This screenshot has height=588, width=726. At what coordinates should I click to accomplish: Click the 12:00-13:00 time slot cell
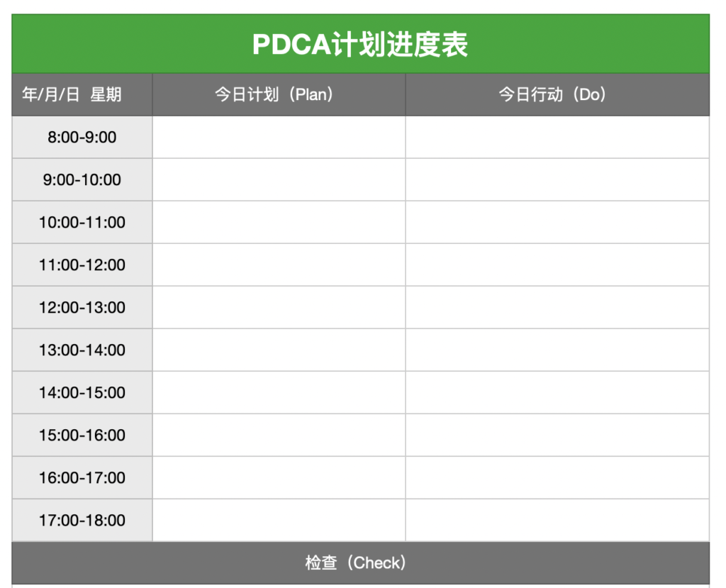(82, 307)
